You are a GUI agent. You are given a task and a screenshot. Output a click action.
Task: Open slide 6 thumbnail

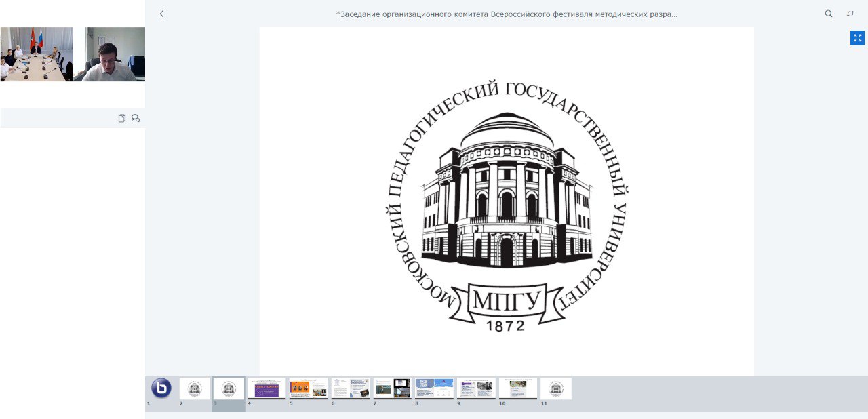(351, 388)
